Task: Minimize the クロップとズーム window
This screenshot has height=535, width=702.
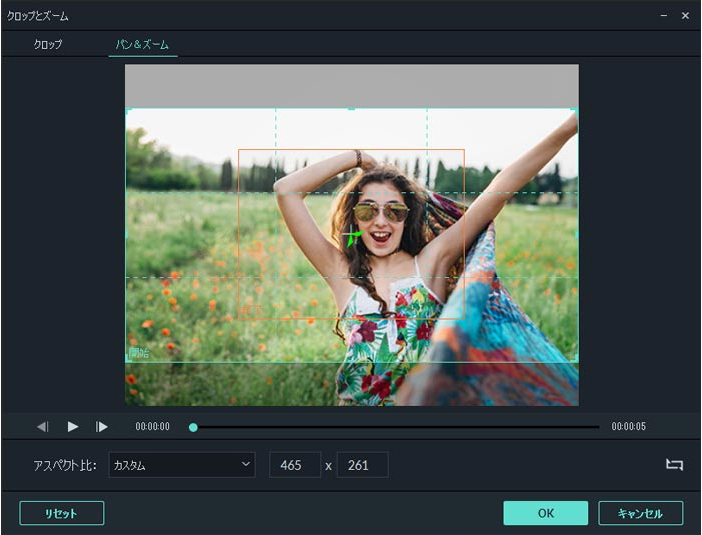Action: click(663, 16)
